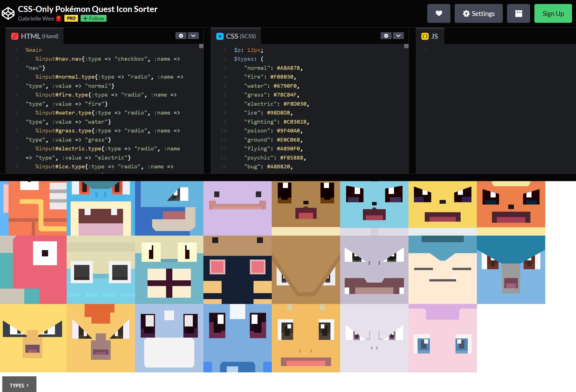Choose the brown Eevee icon

click(306, 208)
